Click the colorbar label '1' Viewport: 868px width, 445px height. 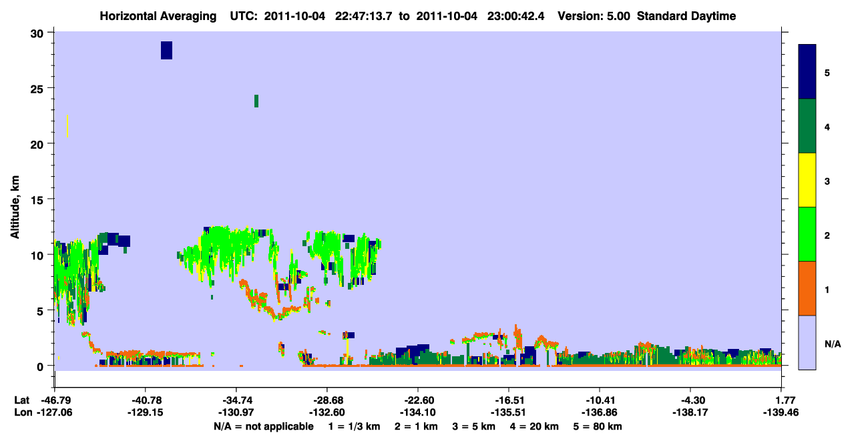[827, 288]
